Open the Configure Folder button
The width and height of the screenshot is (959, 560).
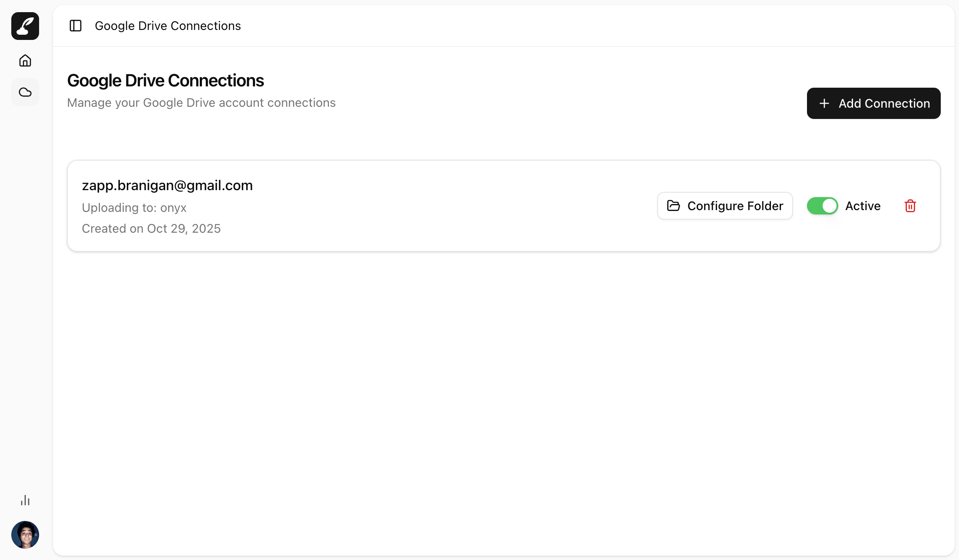pos(724,206)
